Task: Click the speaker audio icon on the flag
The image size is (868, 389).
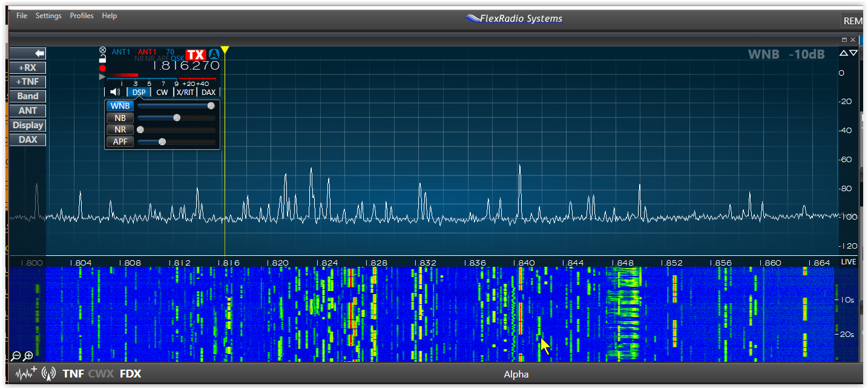Action: tap(114, 92)
